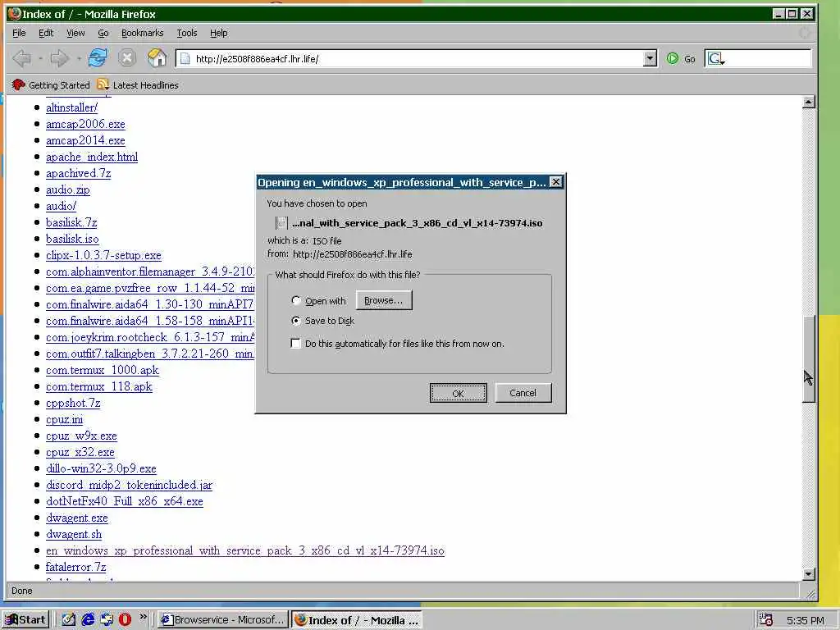Launch Internet Explorer from quick launch
Image resolution: width=840 pixels, height=630 pixels.
pyautogui.click(x=88, y=620)
